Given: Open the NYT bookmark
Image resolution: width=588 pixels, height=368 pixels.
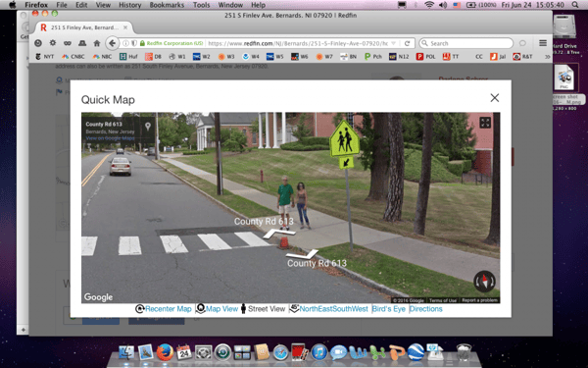Looking at the screenshot, I should [45, 57].
